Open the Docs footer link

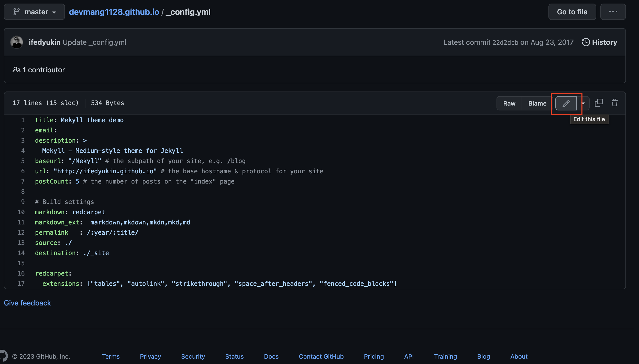click(x=271, y=356)
